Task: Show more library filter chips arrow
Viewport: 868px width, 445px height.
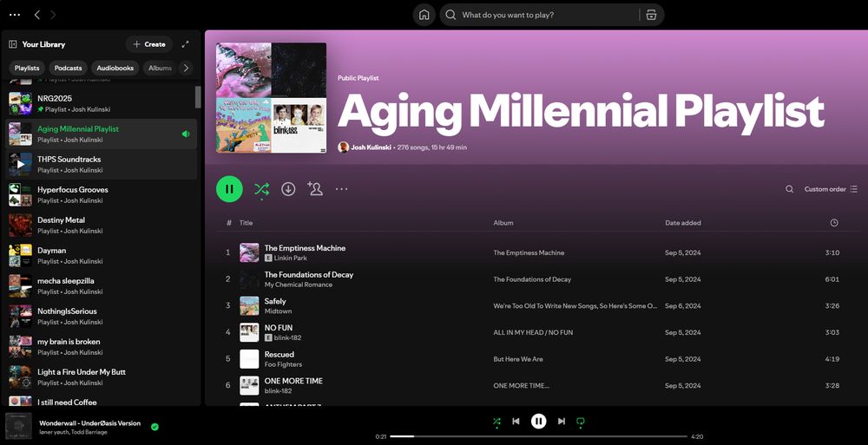Action: tap(186, 68)
